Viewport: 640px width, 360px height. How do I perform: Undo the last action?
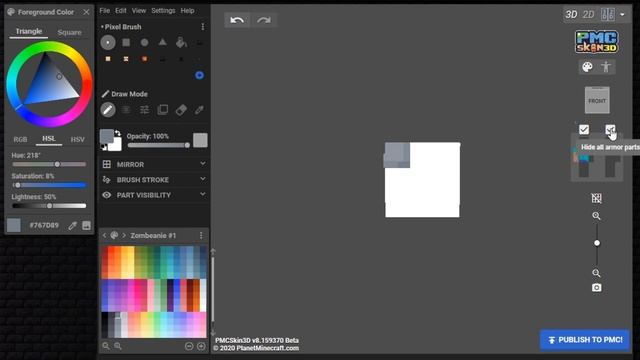(237, 20)
